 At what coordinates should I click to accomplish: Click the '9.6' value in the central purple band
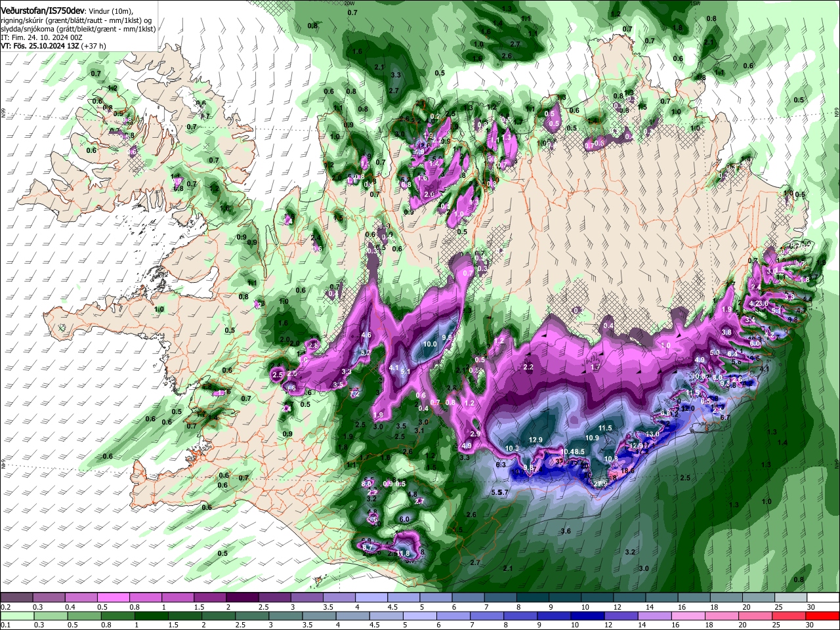pyautogui.click(x=448, y=337)
